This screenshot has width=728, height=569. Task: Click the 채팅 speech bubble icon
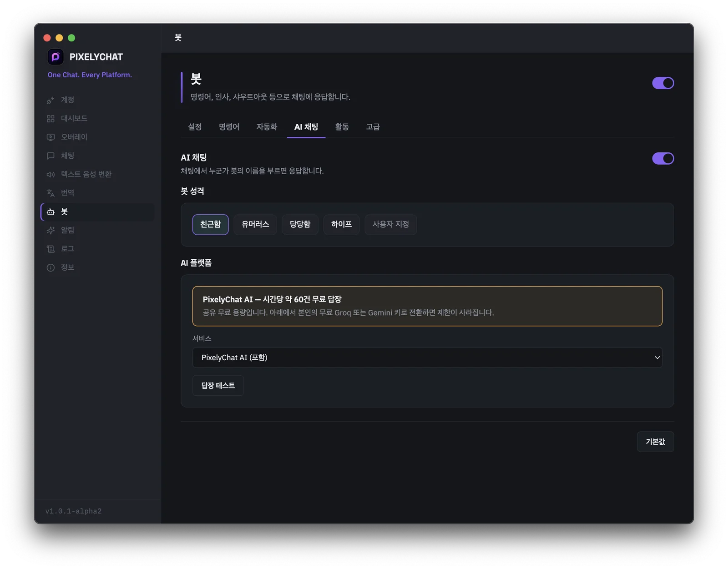[51, 156]
